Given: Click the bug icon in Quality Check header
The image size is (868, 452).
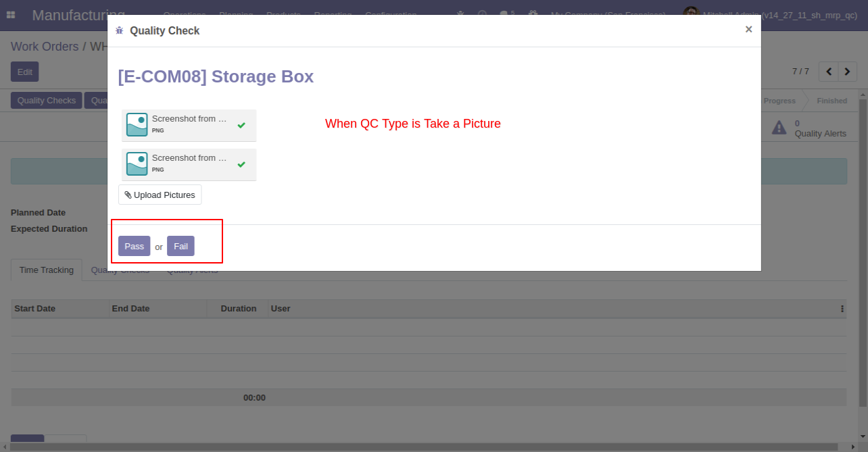Looking at the screenshot, I should pyautogui.click(x=120, y=30).
